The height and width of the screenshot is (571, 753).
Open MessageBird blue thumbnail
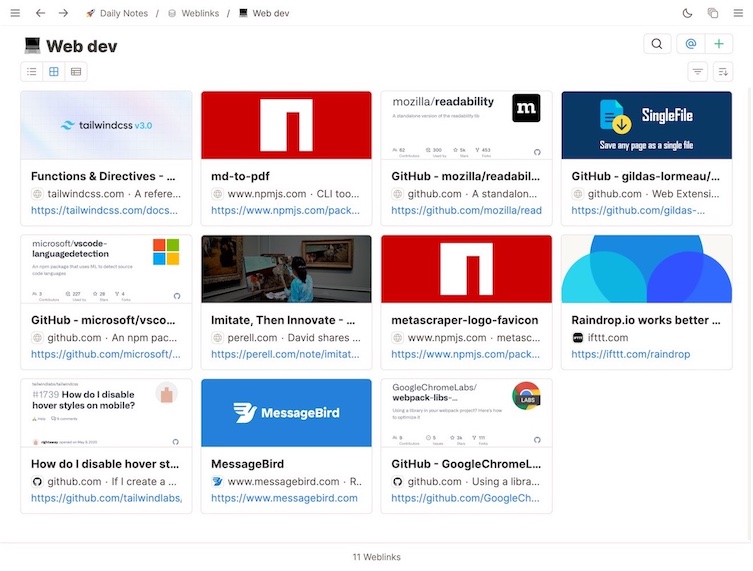286,413
